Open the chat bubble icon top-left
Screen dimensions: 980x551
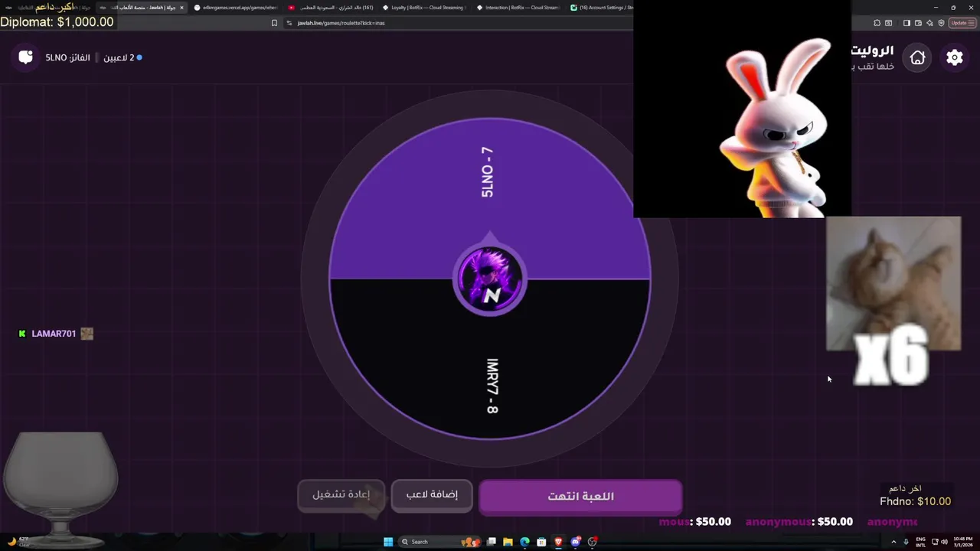[x=25, y=57]
